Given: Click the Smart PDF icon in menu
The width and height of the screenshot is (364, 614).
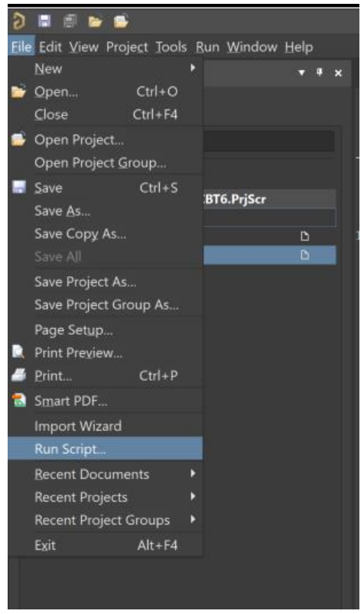Looking at the screenshot, I should tap(18, 400).
